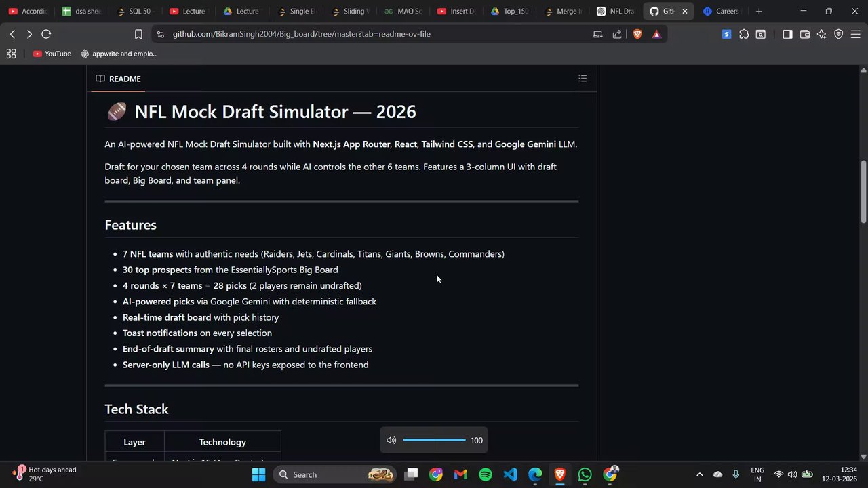Open the Brave hamburger main menu
This screenshot has height=488, width=868.
pos(856,34)
